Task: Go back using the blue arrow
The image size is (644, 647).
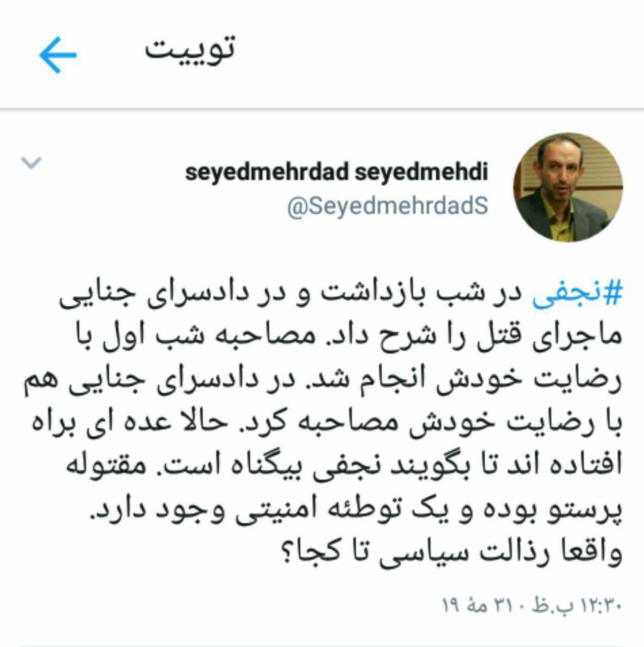Action: click(x=58, y=55)
